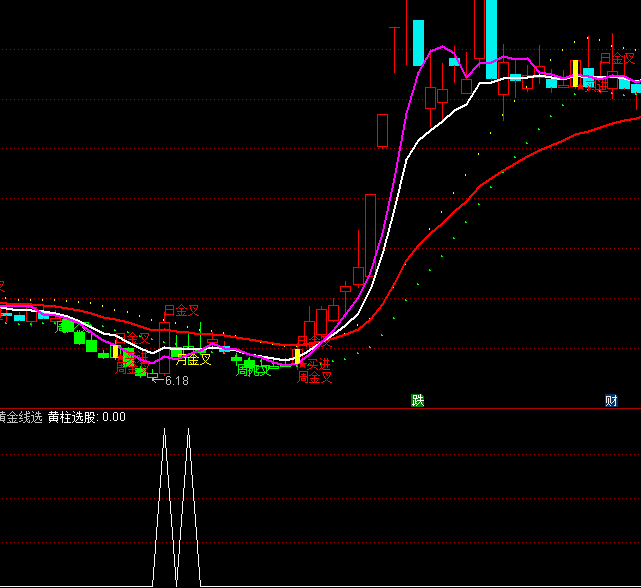Click the yellow 月金叉 signal label
Viewport: 641px width, 588px height.
coord(193,360)
